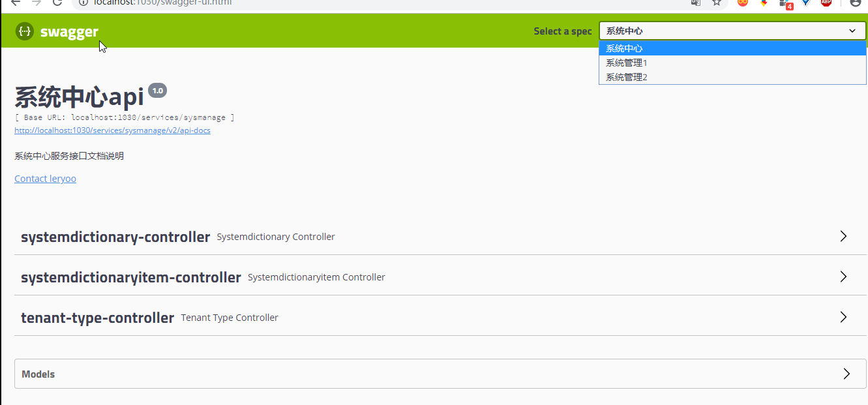Reload the page with the refresh icon
Screen dimensions: 868x405
pyautogui.click(x=57, y=3)
